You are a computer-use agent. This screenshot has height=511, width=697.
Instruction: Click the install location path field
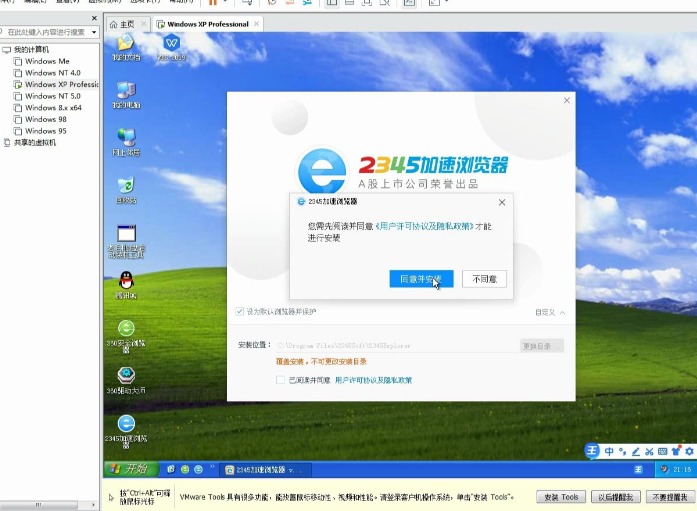(x=397, y=346)
